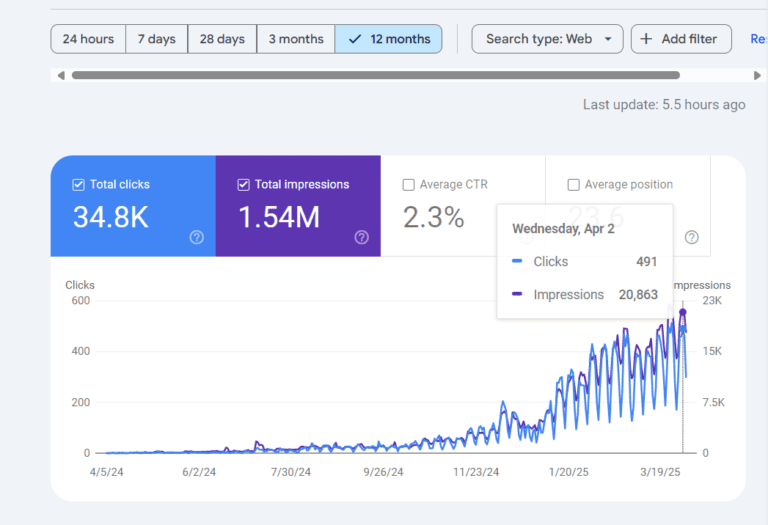Click Add filter button
Screen dimensions: 768x525
(680, 39)
